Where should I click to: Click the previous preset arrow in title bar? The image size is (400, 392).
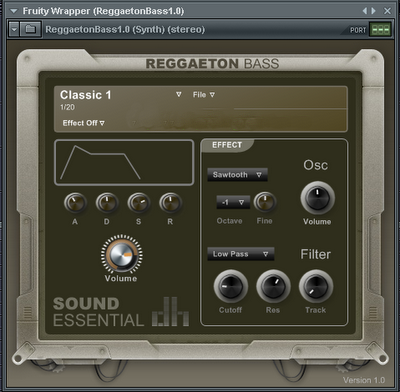365,11
